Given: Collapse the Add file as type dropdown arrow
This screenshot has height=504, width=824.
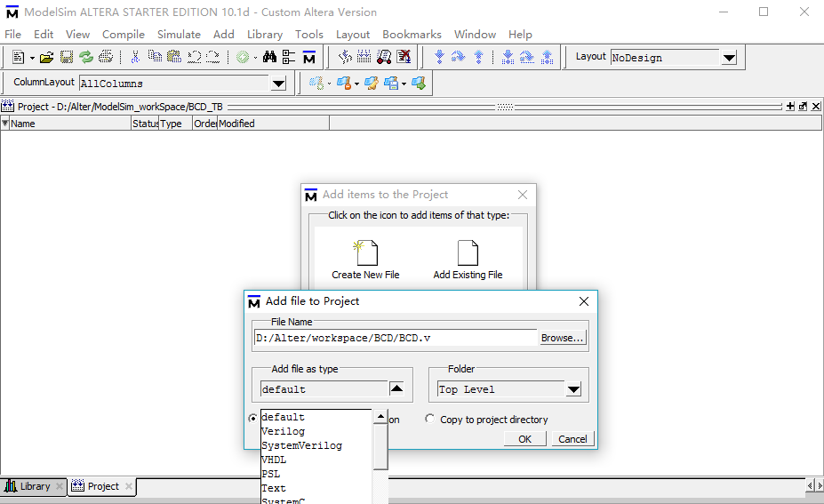Looking at the screenshot, I should 396,388.
